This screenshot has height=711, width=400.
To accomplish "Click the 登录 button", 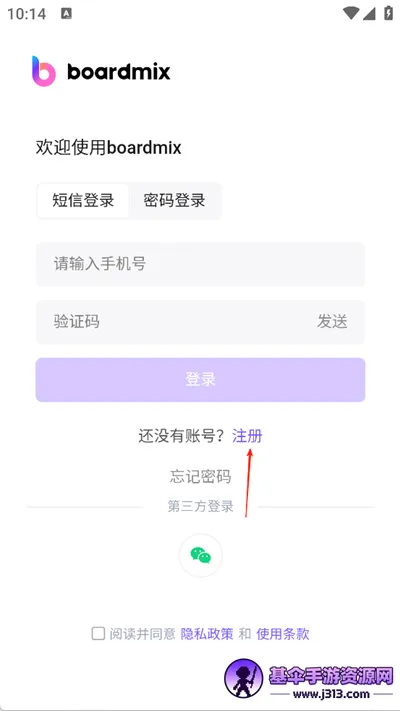I will 200,380.
